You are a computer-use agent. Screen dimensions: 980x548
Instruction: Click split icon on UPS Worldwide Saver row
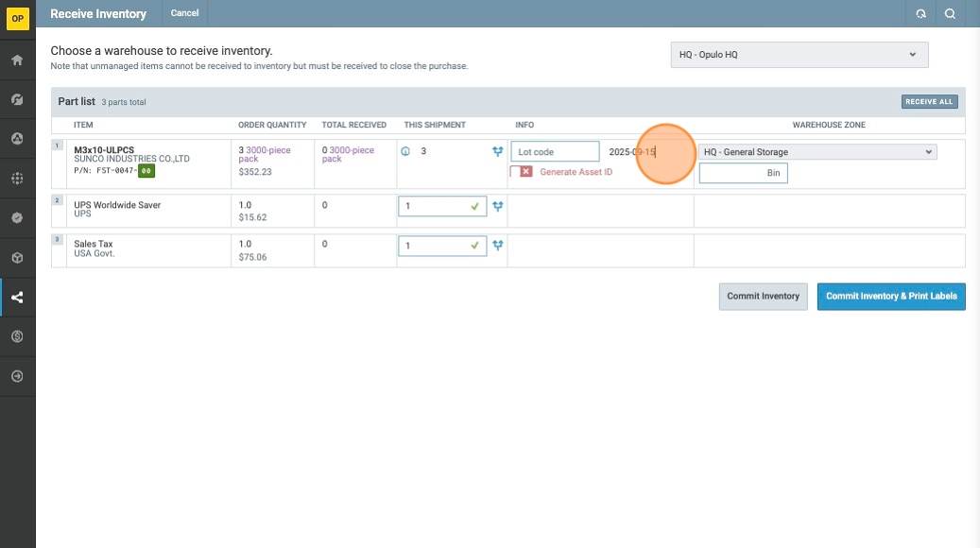click(497, 206)
